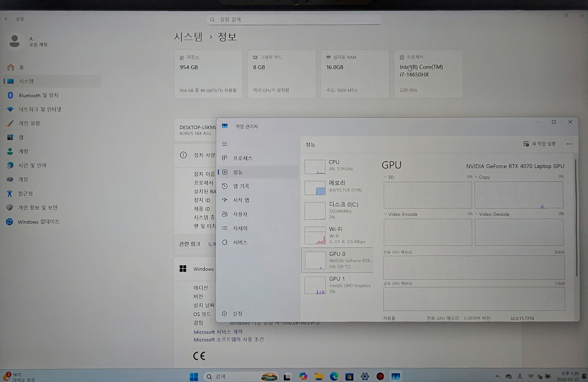Toggle Task Manager's hamburger navigation menu
The height and width of the screenshot is (382, 588).
coord(224,144)
